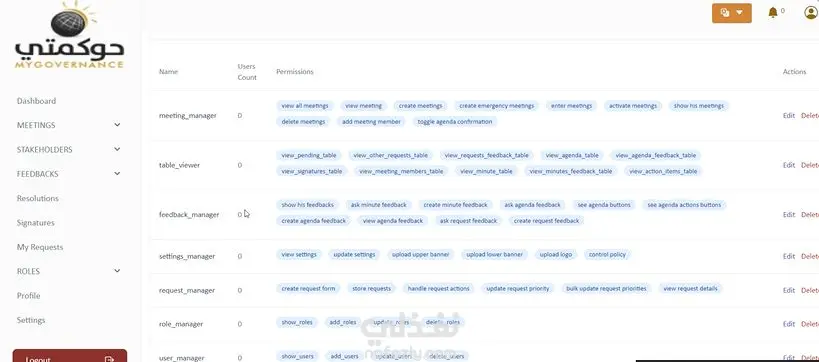The width and height of the screenshot is (819, 362).
Task: Edit the meeting_manager role
Action: 788,115
